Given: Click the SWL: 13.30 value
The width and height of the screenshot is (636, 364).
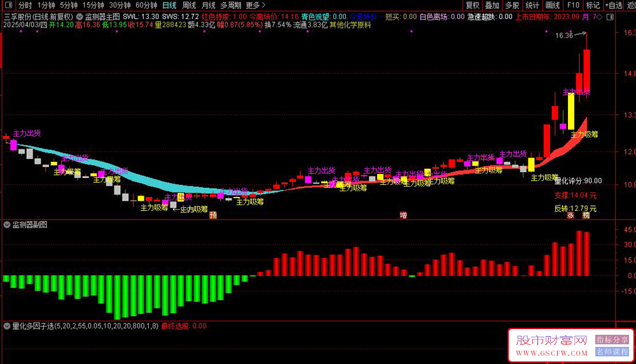Looking at the screenshot, I should [141, 17].
